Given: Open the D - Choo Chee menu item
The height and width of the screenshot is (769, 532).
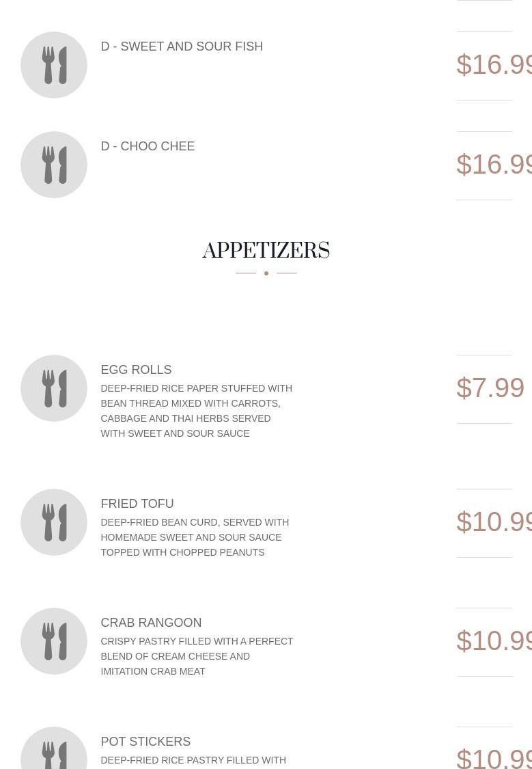Looking at the screenshot, I should (148, 146).
